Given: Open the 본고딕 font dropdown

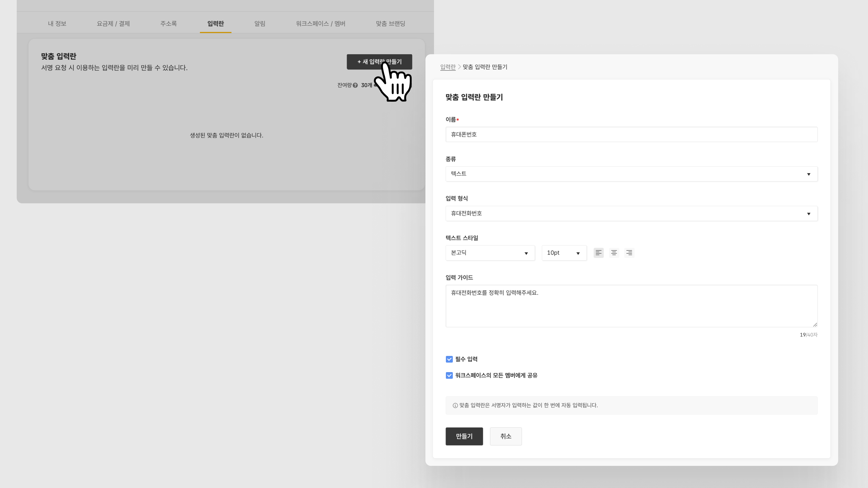Looking at the screenshot, I should pos(490,253).
